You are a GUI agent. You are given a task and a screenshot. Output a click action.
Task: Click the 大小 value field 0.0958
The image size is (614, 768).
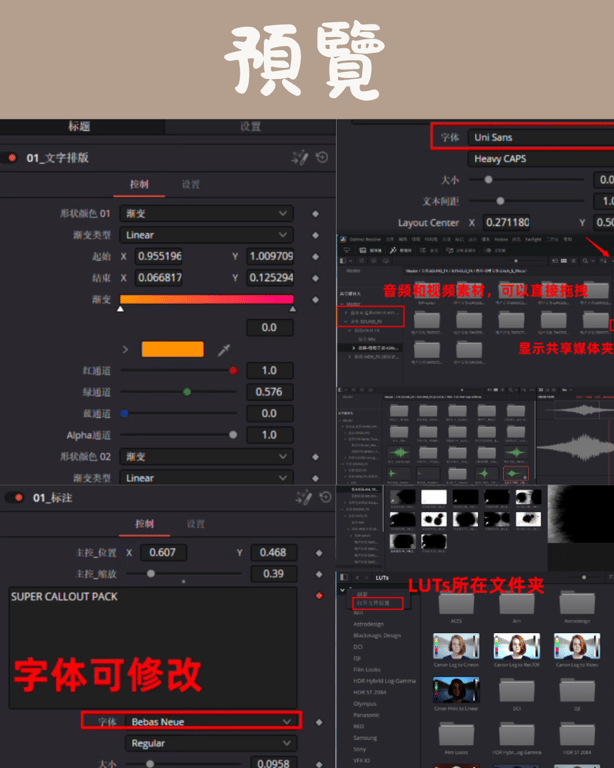274,763
